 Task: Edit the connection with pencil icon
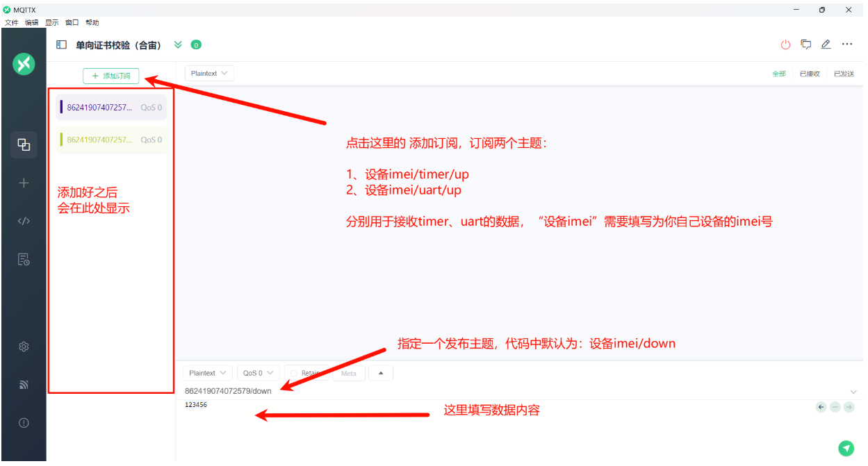pyautogui.click(x=826, y=44)
